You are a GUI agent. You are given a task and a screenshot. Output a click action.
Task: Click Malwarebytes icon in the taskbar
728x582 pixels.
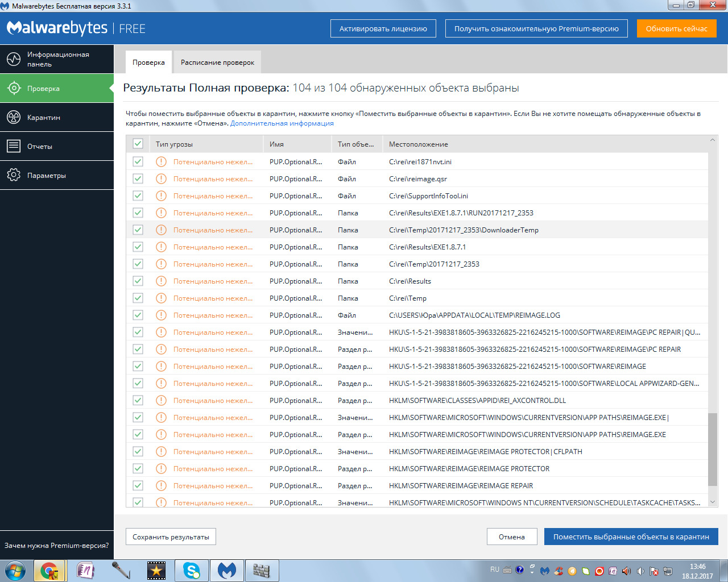click(x=227, y=570)
